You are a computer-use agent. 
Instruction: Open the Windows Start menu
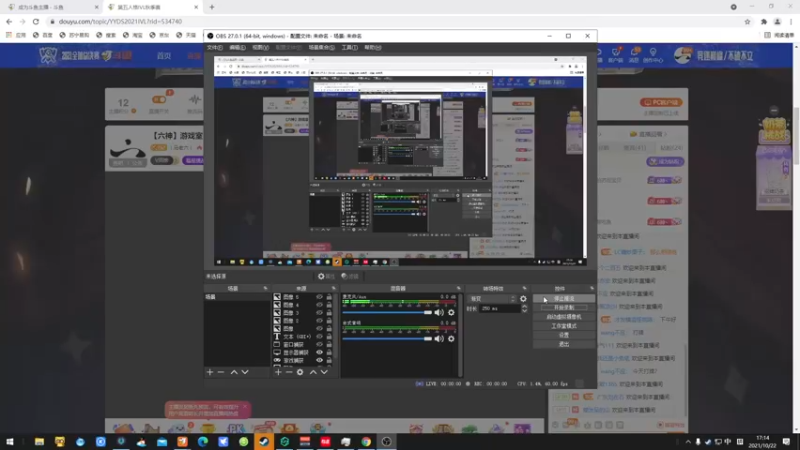[x=10, y=441]
